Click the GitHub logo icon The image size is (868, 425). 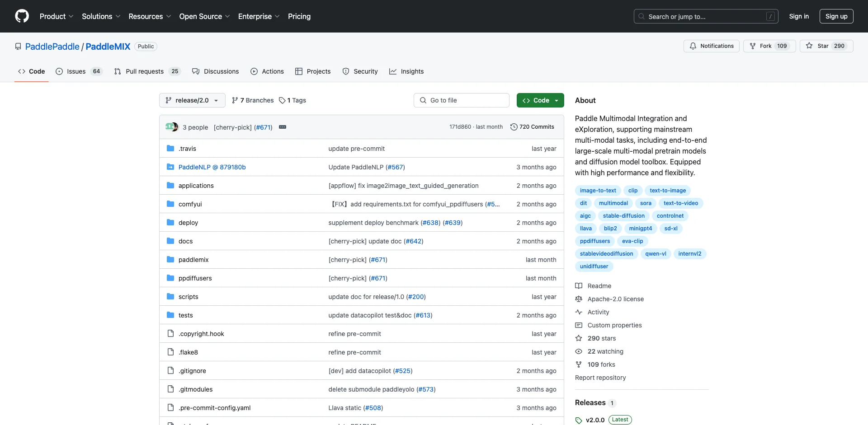[22, 16]
